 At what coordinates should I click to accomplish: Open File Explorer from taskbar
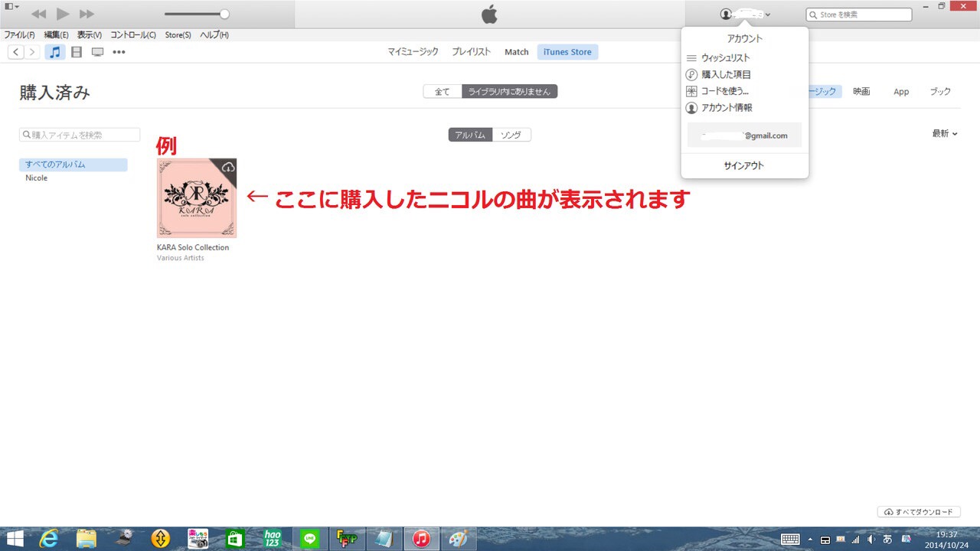[87, 539]
